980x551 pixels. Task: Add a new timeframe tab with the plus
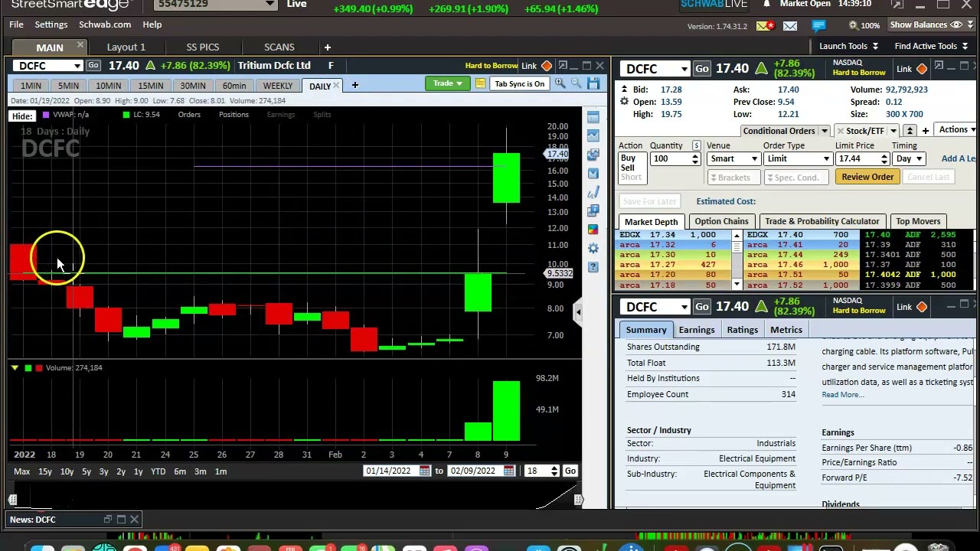point(354,85)
